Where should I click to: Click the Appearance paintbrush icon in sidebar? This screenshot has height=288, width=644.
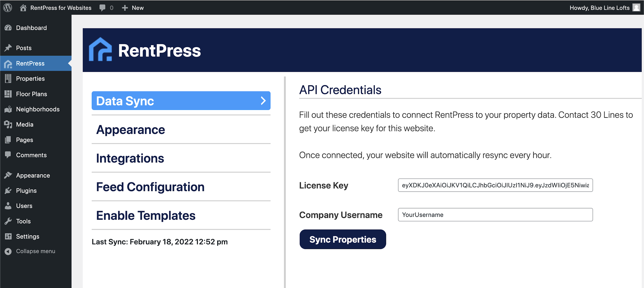8,175
